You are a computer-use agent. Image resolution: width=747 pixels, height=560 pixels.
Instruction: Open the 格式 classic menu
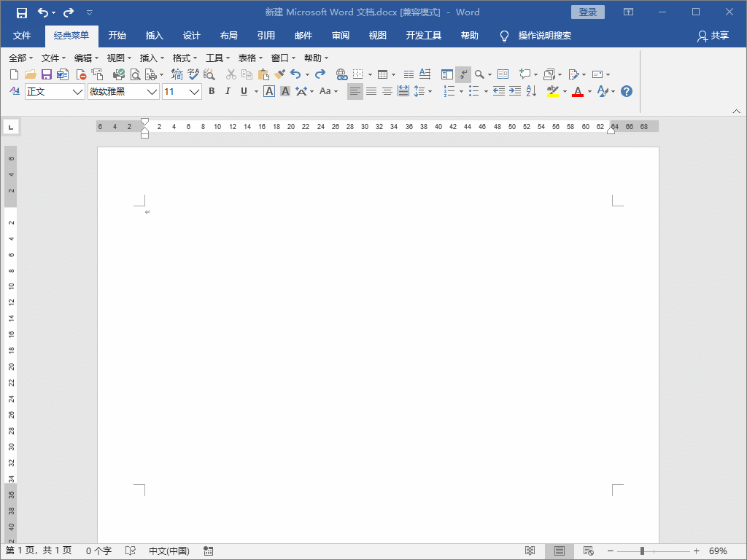(185, 58)
